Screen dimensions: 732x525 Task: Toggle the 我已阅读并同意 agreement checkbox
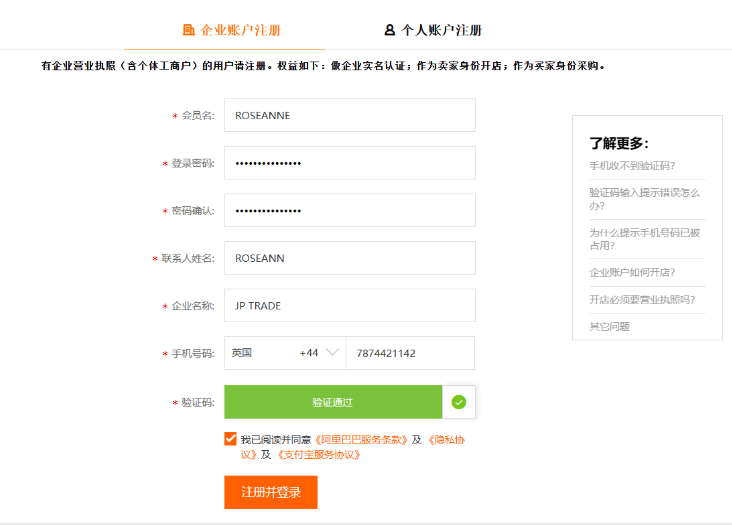click(x=230, y=439)
